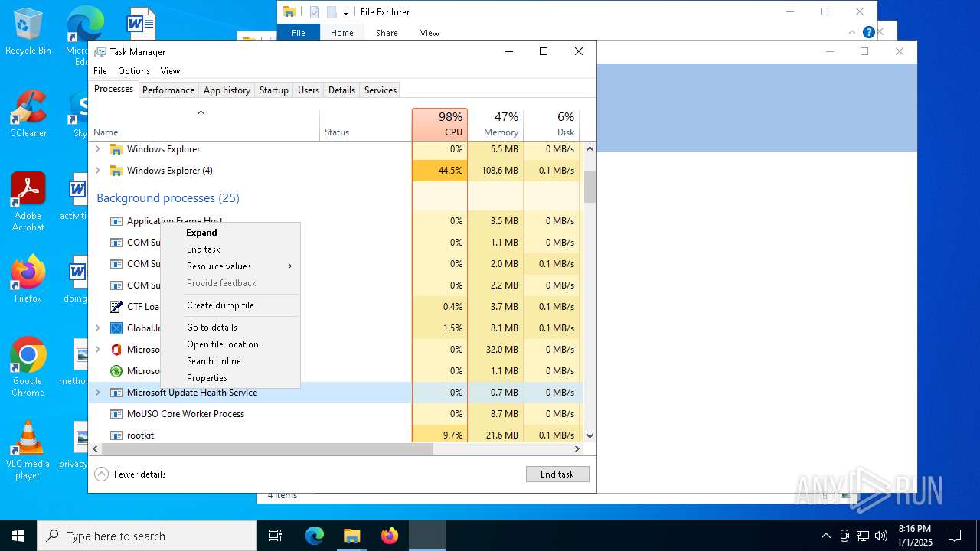The width and height of the screenshot is (980, 551).
Task: Open the File Explorer Share ribbon tab
Action: [387, 33]
